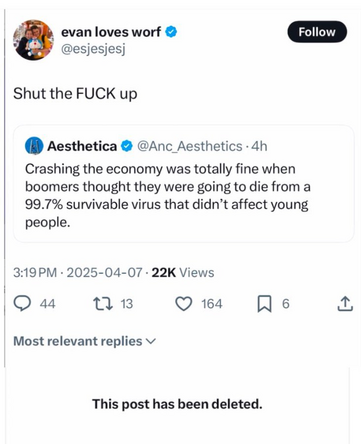Viewport: 361px width, 444px height.
Task: Visit the @esjesjesj handle
Action: point(93,49)
